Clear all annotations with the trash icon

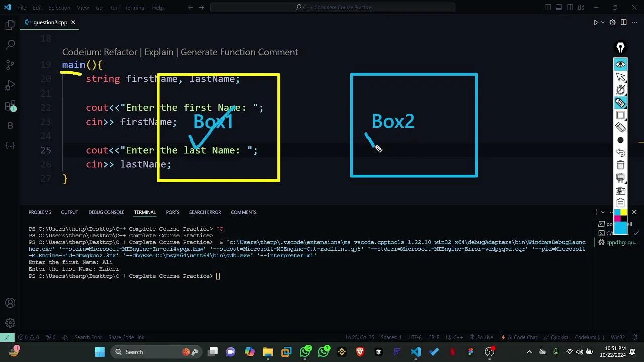(620, 165)
